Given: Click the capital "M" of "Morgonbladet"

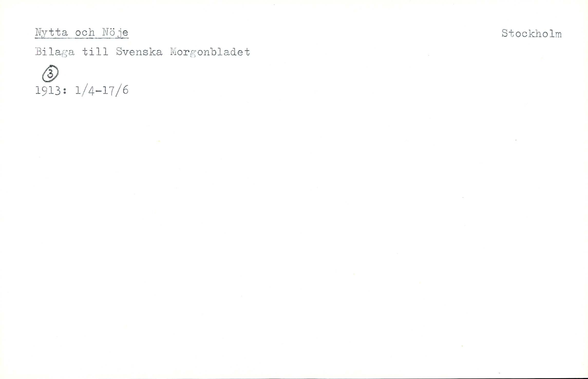Looking at the screenshot, I should [x=173, y=52].
